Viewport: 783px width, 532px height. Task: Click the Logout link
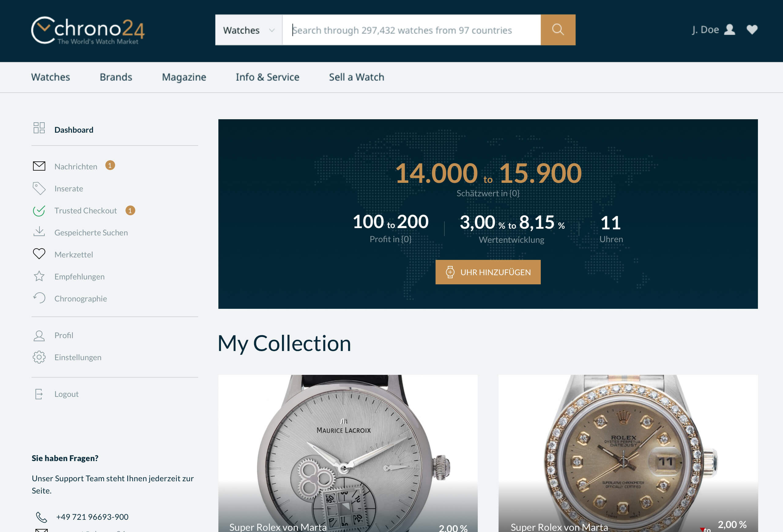(66, 394)
